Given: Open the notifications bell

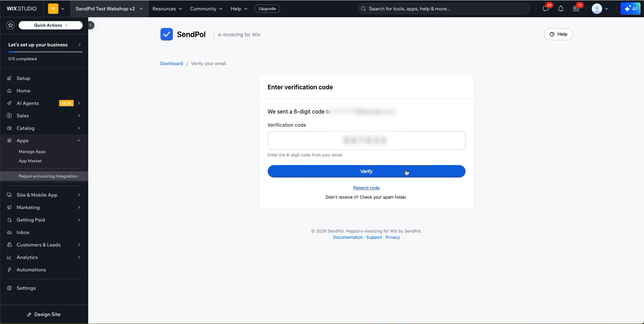Looking at the screenshot, I should click(x=561, y=9).
